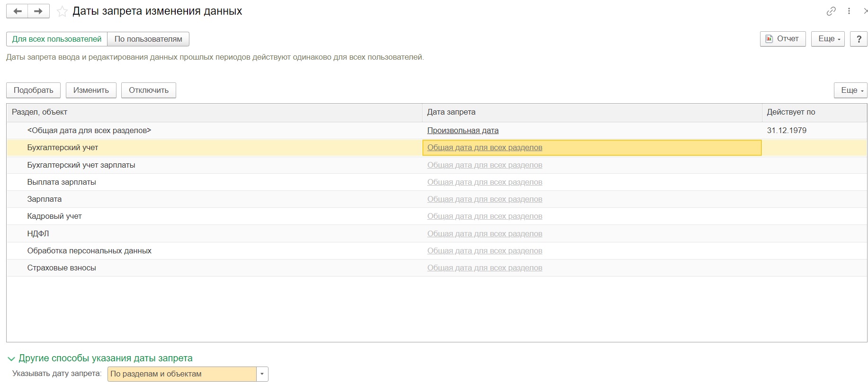Viewport: 868px width, 385px height.
Task: Click the 'По разделам и объектам' field
Action: point(182,374)
